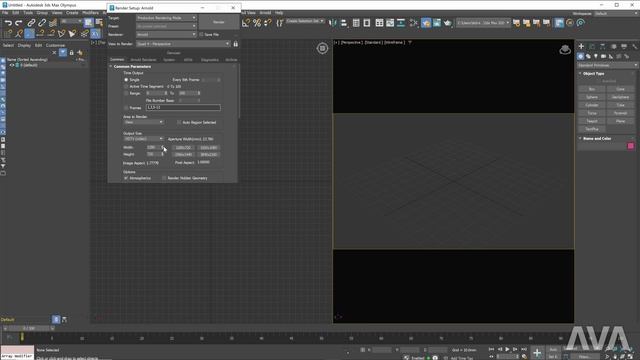Open the Area to Render dropdown

coord(144,122)
